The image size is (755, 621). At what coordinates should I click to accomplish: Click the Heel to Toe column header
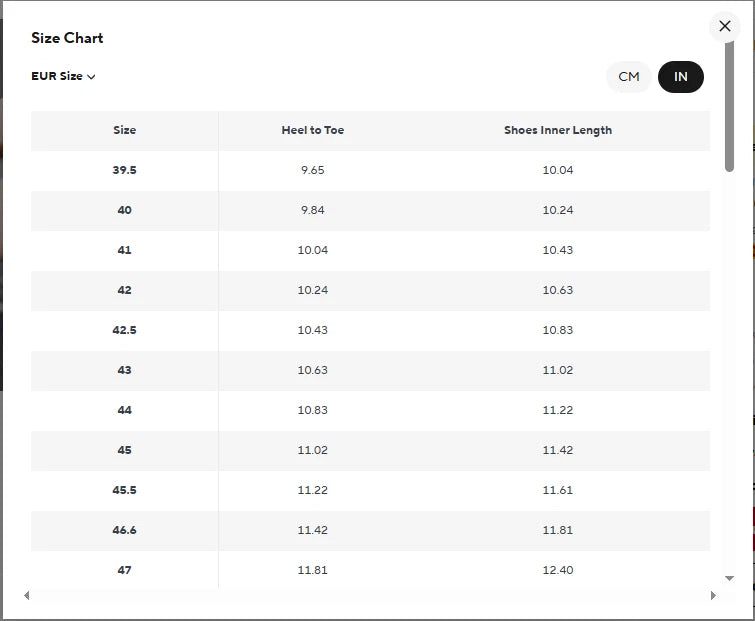(312, 130)
